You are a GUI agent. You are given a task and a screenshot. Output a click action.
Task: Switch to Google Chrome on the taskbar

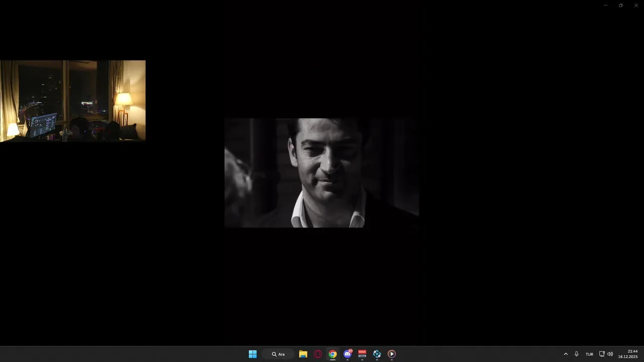click(333, 354)
